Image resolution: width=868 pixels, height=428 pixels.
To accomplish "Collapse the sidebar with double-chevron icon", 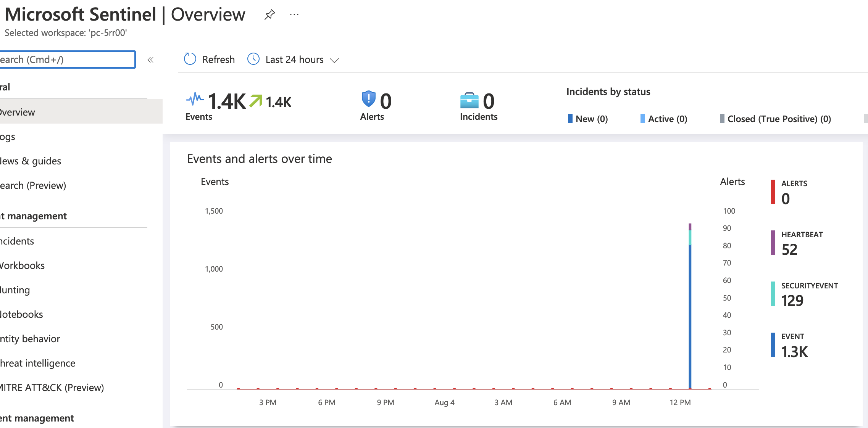I will click(150, 60).
